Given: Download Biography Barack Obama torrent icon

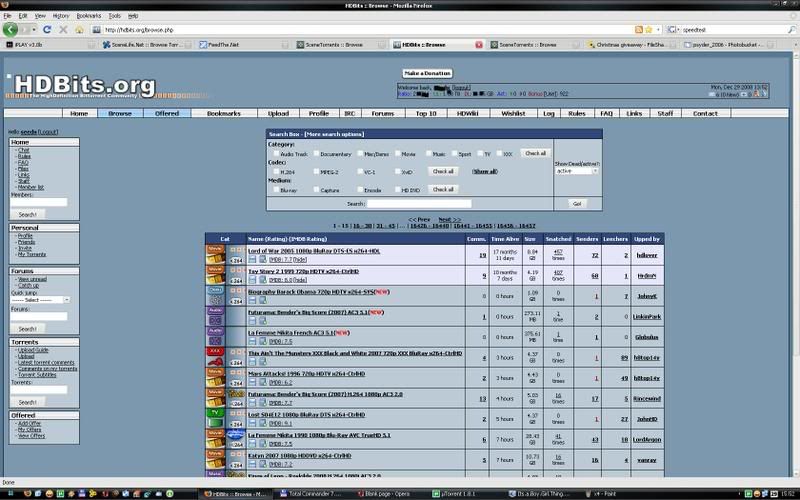Looking at the screenshot, I should tap(252, 300).
